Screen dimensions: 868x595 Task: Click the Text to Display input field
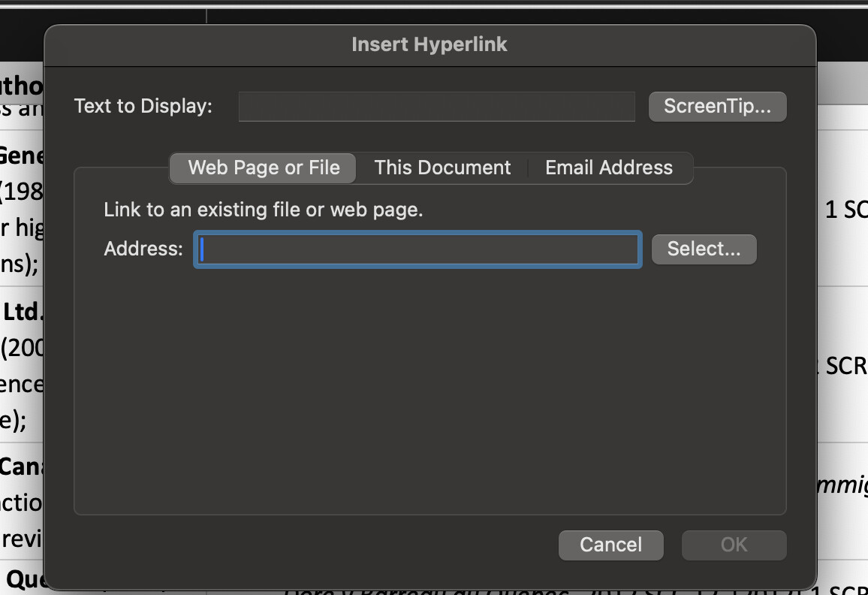pos(436,107)
